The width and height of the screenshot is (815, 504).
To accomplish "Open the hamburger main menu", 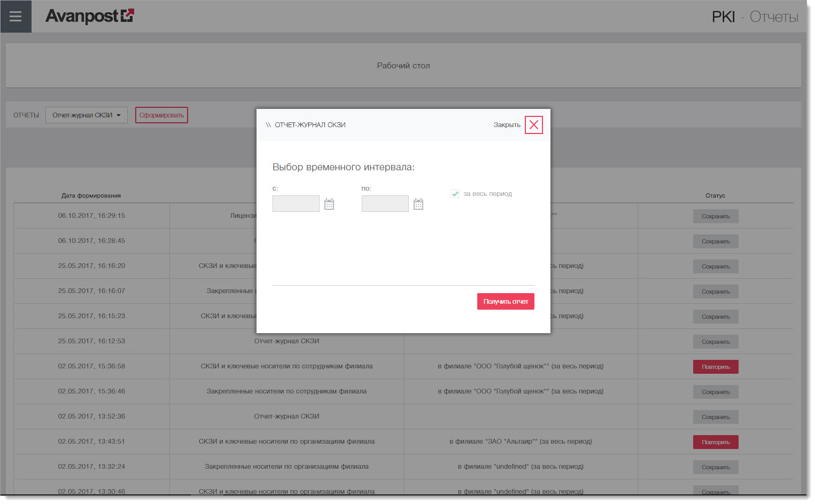I will pyautogui.click(x=15, y=17).
